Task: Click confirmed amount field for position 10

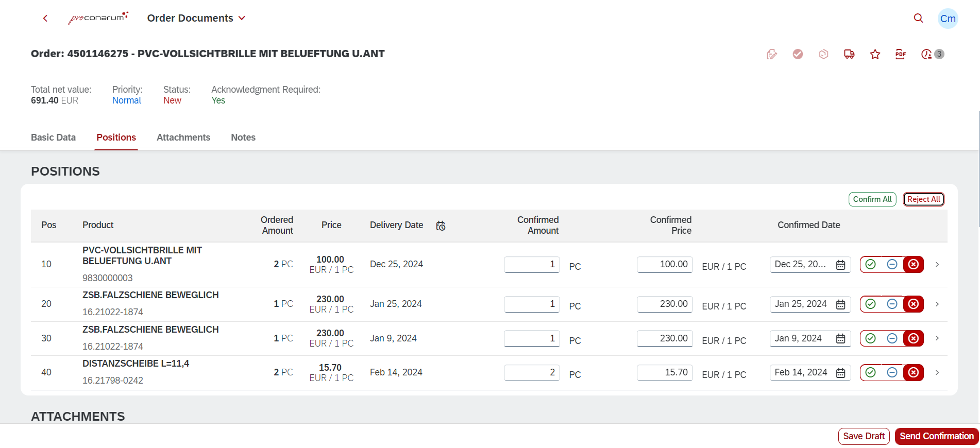Action: click(531, 264)
